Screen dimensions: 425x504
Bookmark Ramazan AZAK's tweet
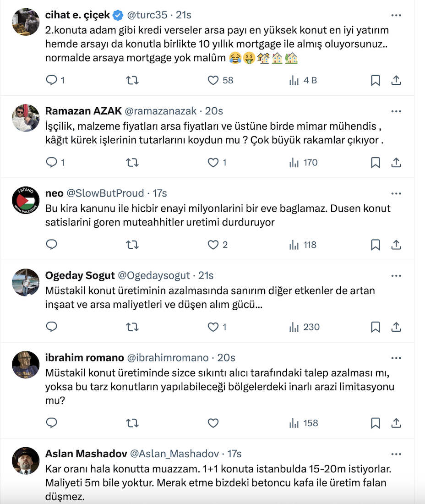376,163
